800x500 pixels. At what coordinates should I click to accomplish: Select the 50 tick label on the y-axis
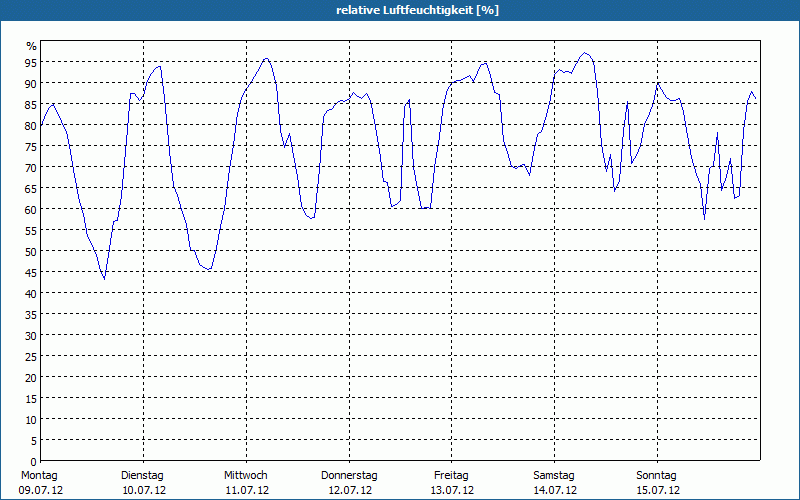(31, 251)
